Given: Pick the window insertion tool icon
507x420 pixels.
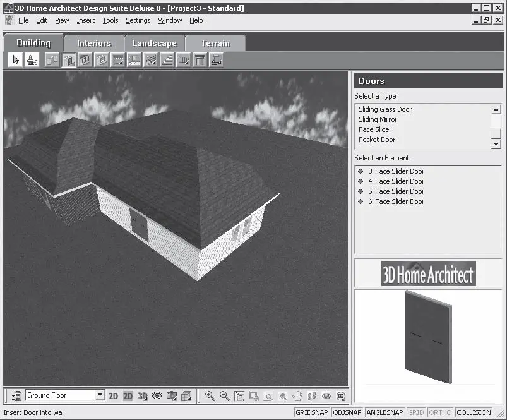Looking at the screenshot, I should (x=85, y=60).
